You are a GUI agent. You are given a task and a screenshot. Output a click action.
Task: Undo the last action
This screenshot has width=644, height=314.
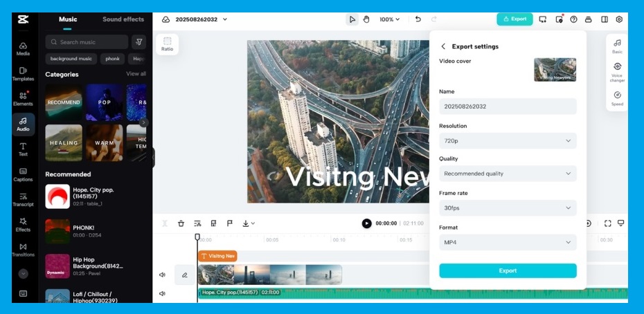[x=418, y=19]
